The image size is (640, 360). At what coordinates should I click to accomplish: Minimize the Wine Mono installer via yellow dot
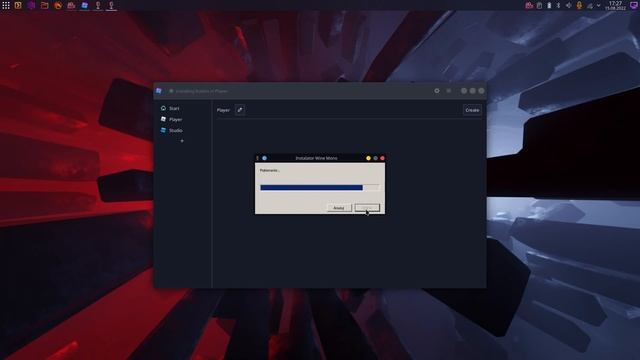(x=369, y=158)
